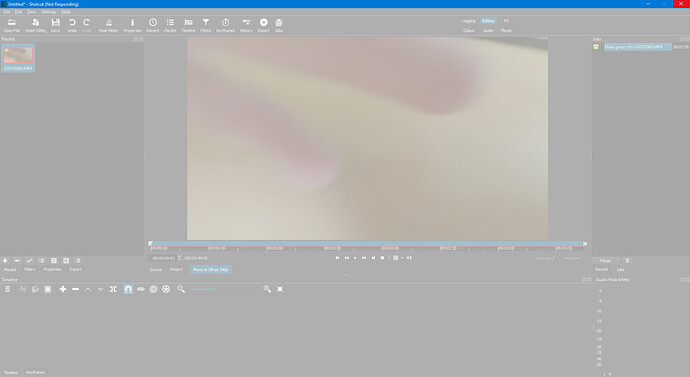Image resolution: width=690 pixels, height=377 pixels.
Task: Update playlist item with checkmark icon
Action: 29,260
